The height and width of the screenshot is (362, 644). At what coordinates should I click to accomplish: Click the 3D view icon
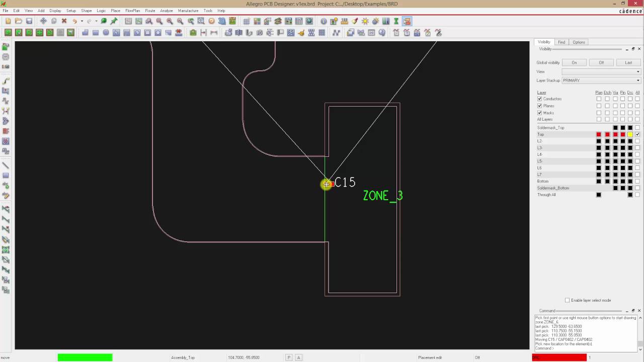click(x=222, y=21)
